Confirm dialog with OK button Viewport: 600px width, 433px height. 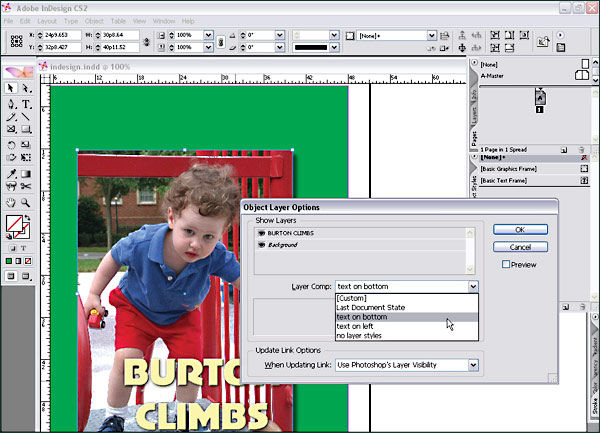(519, 230)
